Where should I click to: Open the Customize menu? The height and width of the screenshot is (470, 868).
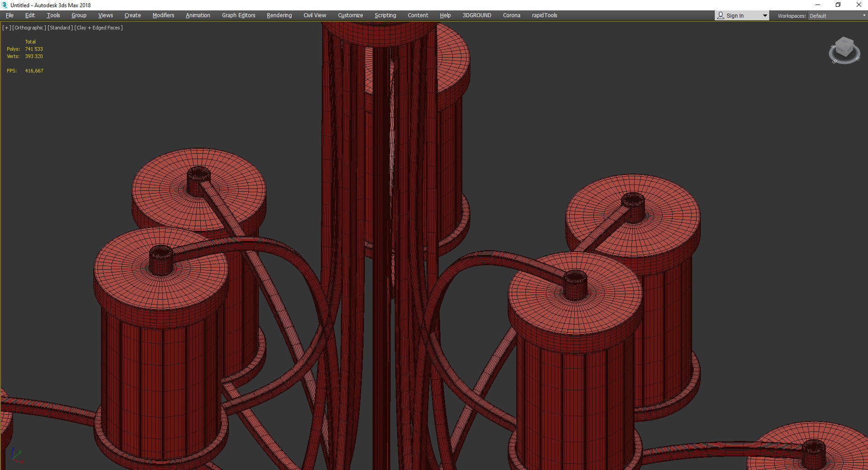[350, 15]
